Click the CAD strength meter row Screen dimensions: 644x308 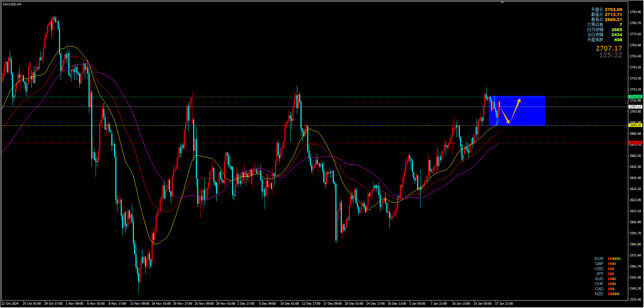coord(604,289)
